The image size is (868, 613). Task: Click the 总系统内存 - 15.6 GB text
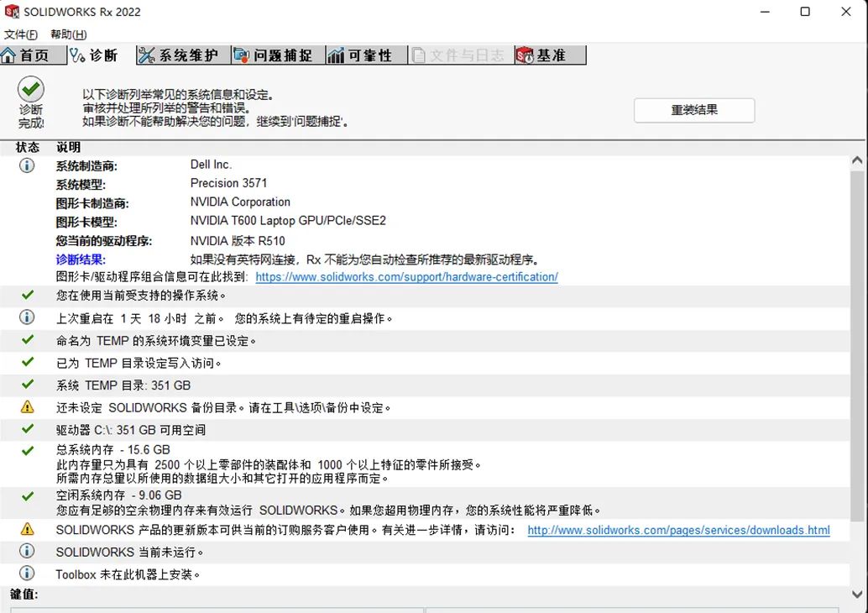click(113, 449)
